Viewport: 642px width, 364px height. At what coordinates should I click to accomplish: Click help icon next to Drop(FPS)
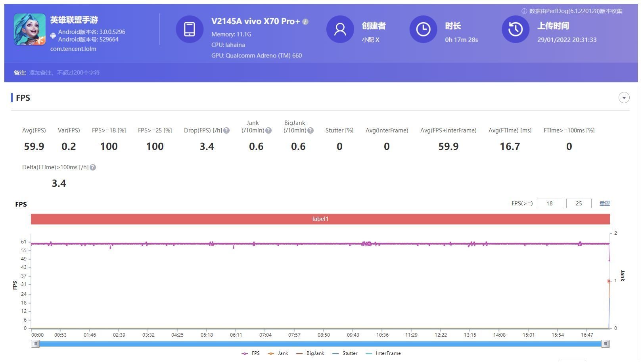[226, 130]
